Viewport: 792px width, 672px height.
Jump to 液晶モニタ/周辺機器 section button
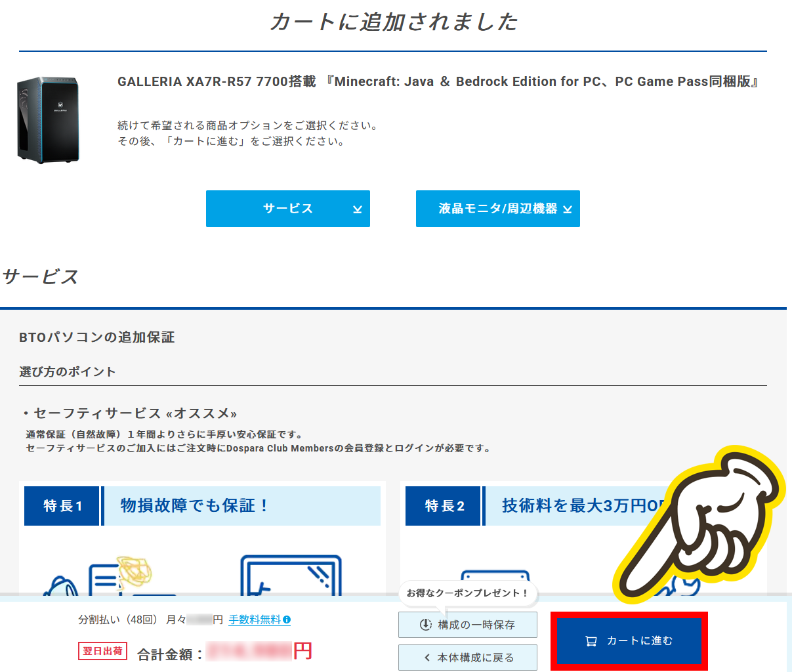point(498,209)
